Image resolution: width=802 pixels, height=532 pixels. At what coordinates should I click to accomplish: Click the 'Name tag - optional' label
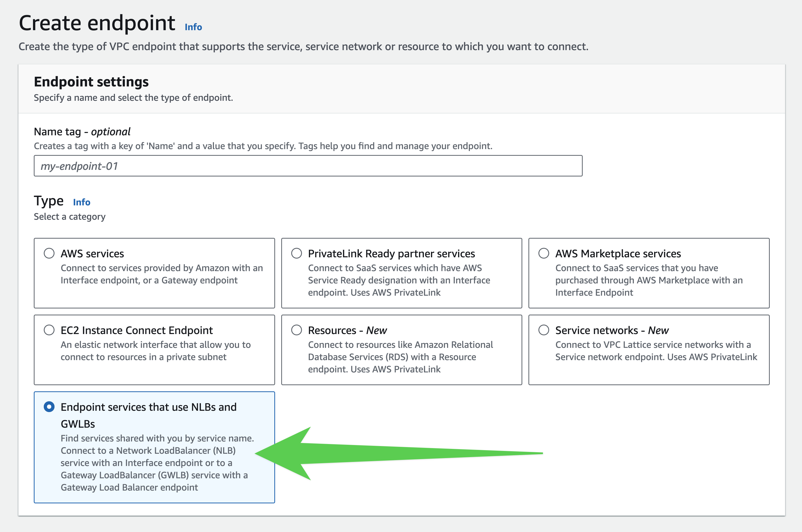click(82, 131)
